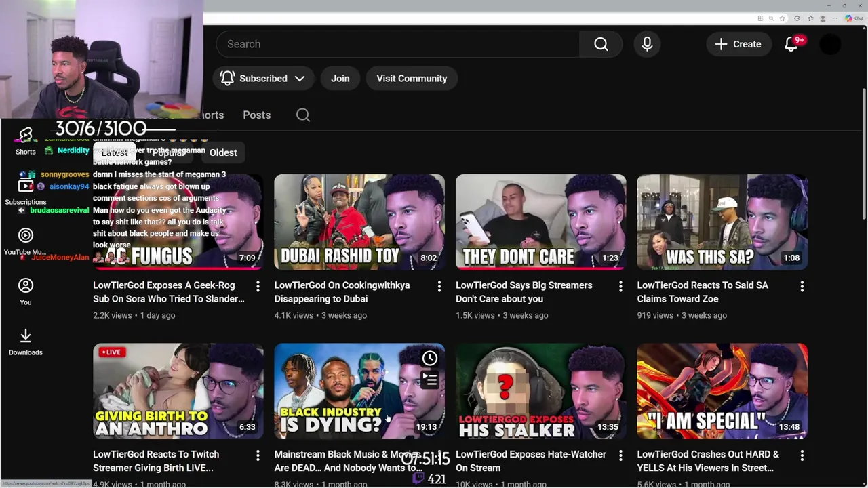Click into the YouTube search field
The image size is (868, 488).
click(x=397, y=44)
